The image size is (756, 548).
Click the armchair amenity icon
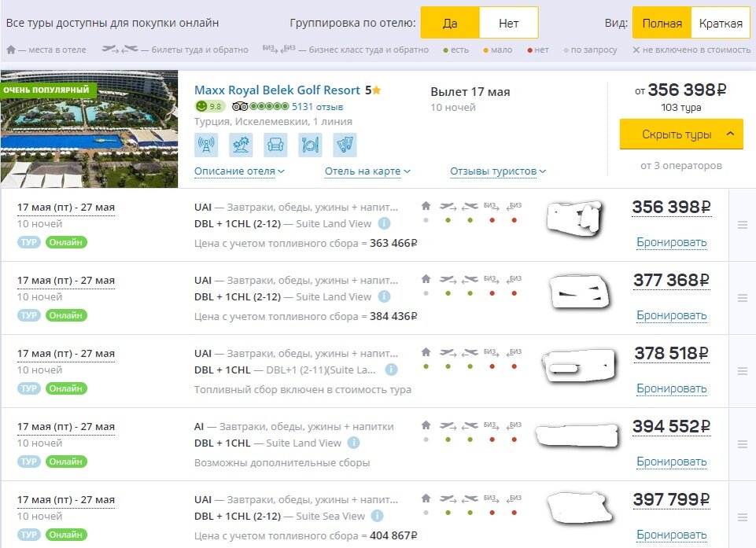click(275, 145)
